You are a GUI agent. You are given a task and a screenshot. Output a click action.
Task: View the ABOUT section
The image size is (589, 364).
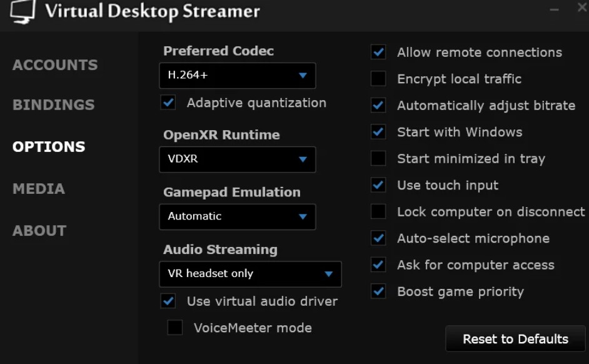click(x=39, y=230)
